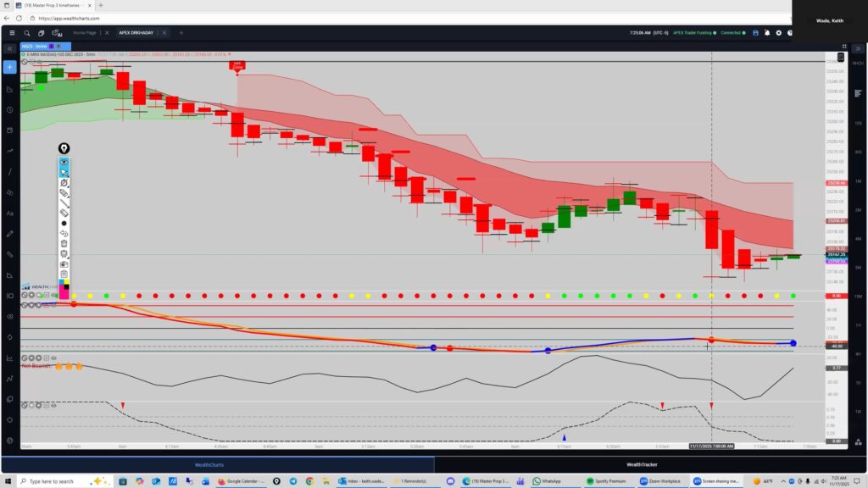Click the search magnifier icon
This screenshot has width=868, height=488.
29,33
